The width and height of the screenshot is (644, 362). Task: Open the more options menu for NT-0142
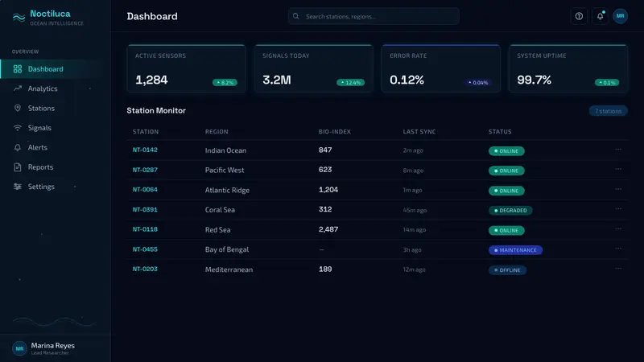[x=618, y=150]
